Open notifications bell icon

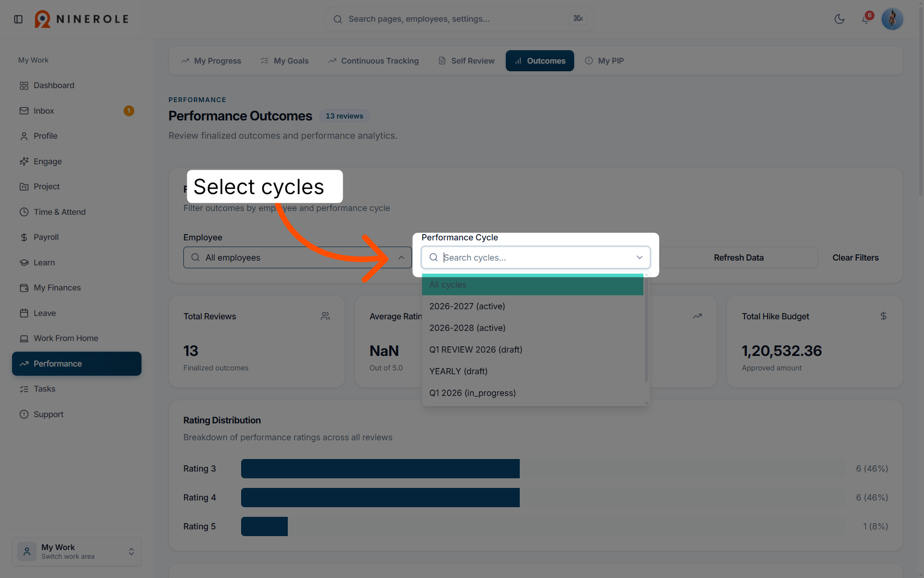[x=866, y=19]
